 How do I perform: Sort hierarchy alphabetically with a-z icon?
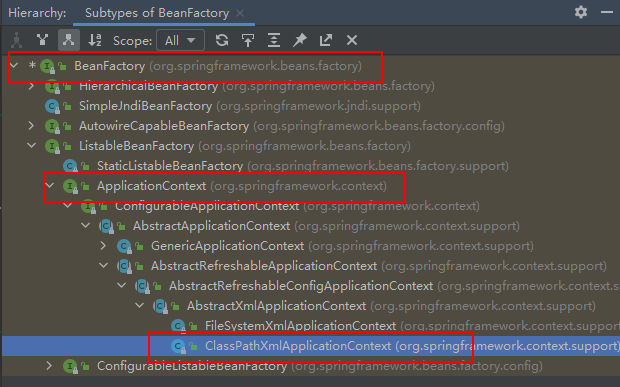(95, 40)
